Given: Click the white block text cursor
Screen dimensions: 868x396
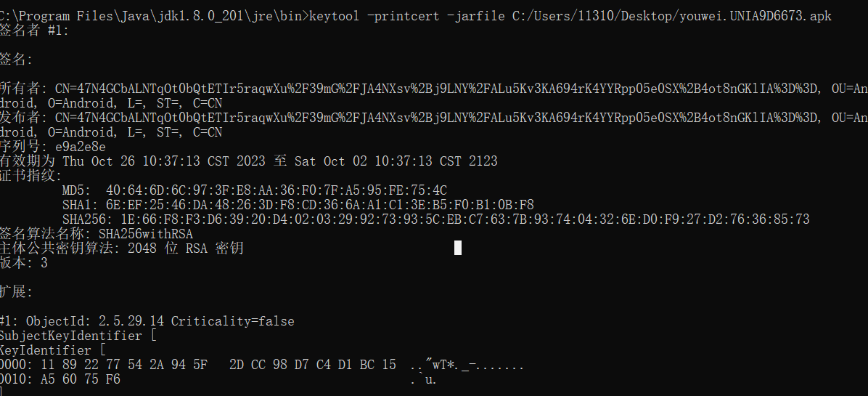Looking at the screenshot, I should pyautogui.click(x=458, y=248).
